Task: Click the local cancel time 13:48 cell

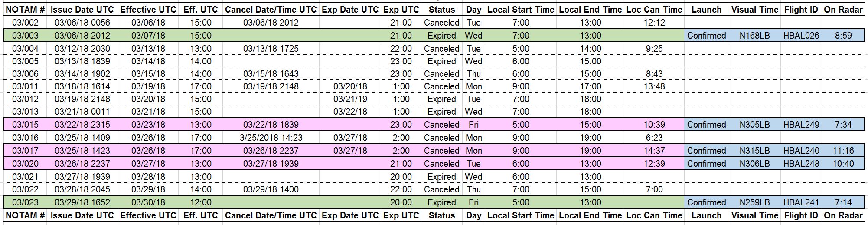Action: [x=654, y=86]
